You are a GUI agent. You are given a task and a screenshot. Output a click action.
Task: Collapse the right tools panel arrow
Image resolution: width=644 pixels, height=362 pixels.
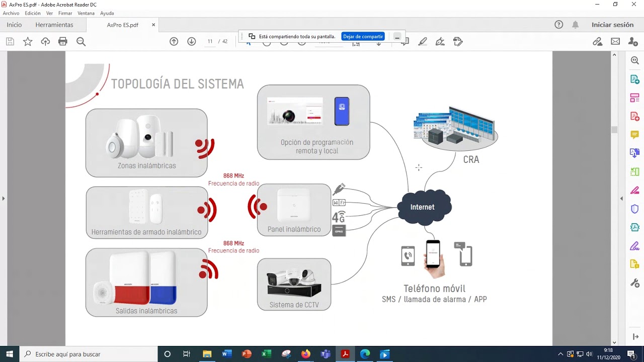click(x=635, y=336)
